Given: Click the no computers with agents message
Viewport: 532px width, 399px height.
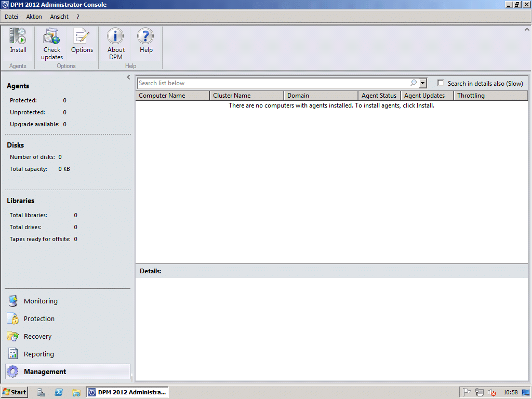Looking at the screenshot, I should [331, 105].
